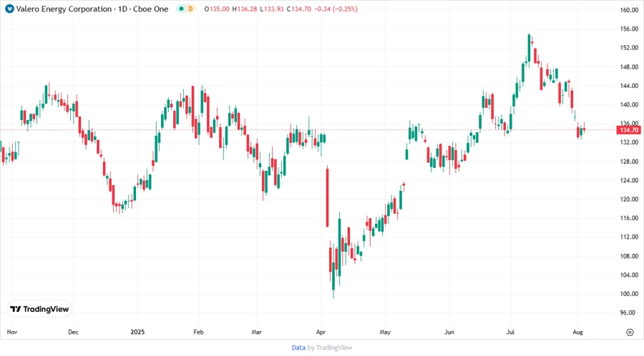Screen dimensions: 644x356
Task: Click the 112.00 price axis label
Action: click(x=629, y=237)
